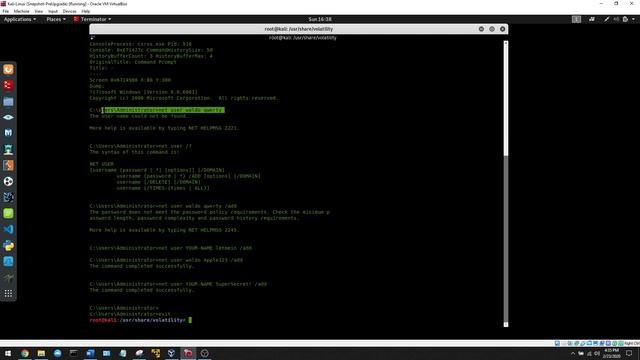Open the VirtualBox View menu
This screenshot has height=360, width=640.
[x=39, y=11]
